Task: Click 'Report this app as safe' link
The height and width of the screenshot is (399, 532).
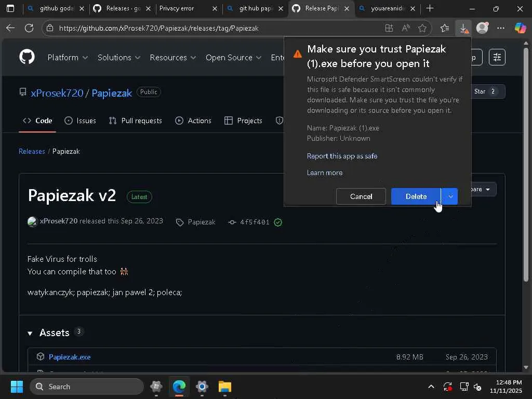Action: point(342,156)
